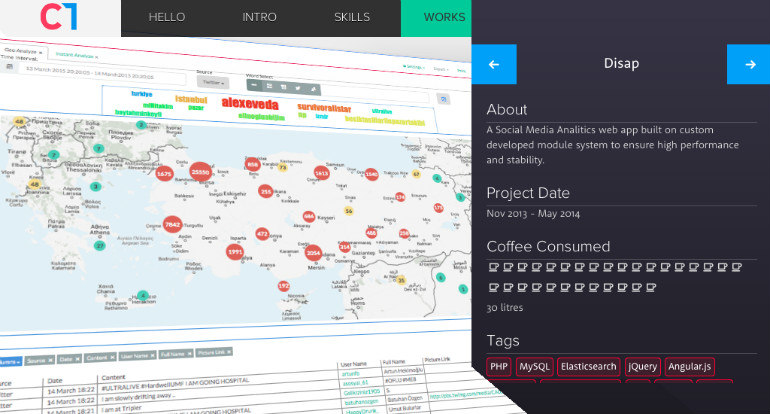The image size is (770, 414).
Task: Click the About heading
Action: (x=507, y=109)
